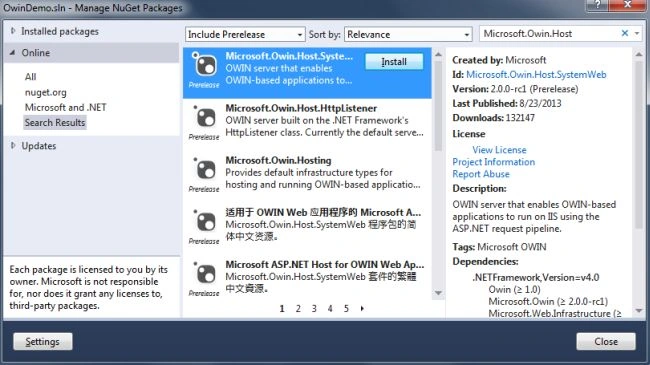Click the Microsoft.Owin.Hosting package icon
650x365 pixels.
[x=204, y=169]
